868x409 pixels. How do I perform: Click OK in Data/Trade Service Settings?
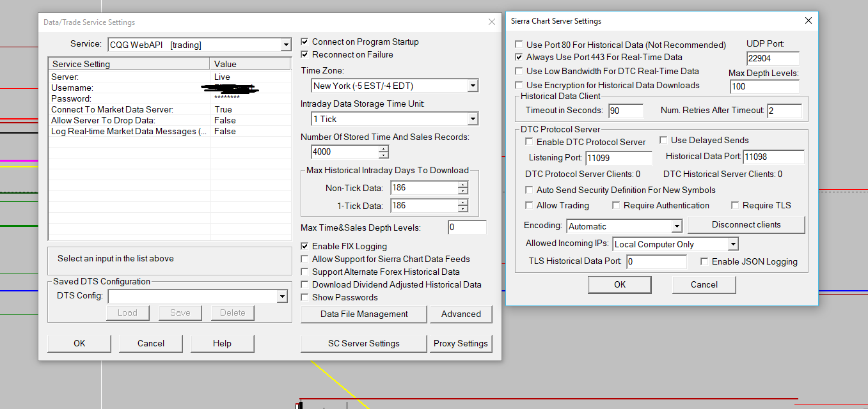pyautogui.click(x=79, y=343)
